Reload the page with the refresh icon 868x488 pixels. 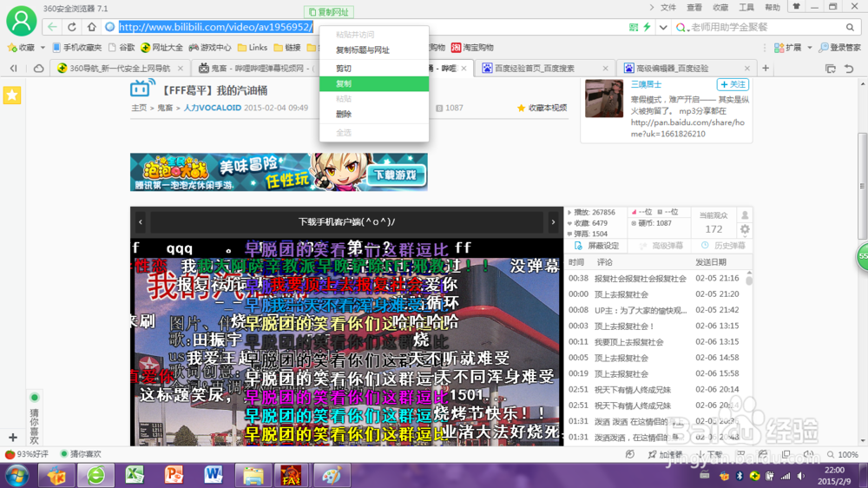[x=72, y=27]
